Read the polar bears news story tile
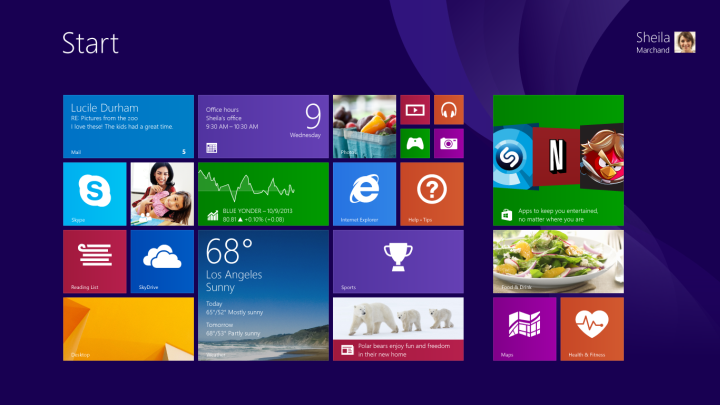The width and height of the screenshot is (720, 405). point(397,328)
